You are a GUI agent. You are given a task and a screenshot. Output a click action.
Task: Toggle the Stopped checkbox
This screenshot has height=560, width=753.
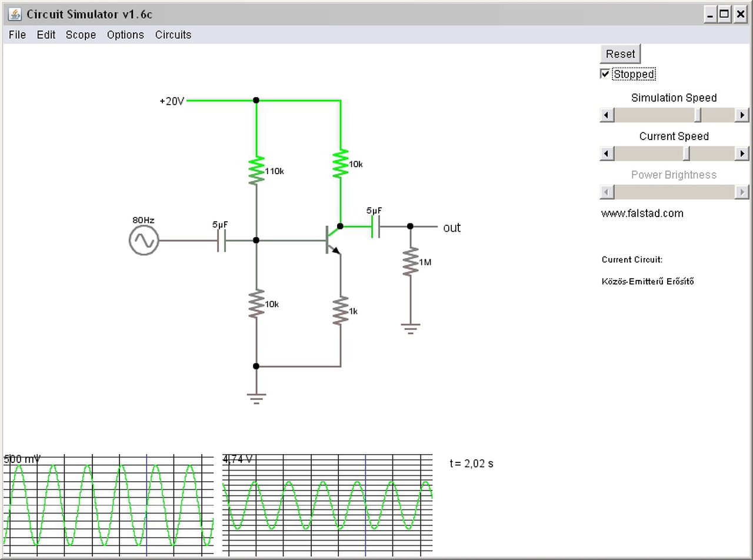(x=605, y=74)
